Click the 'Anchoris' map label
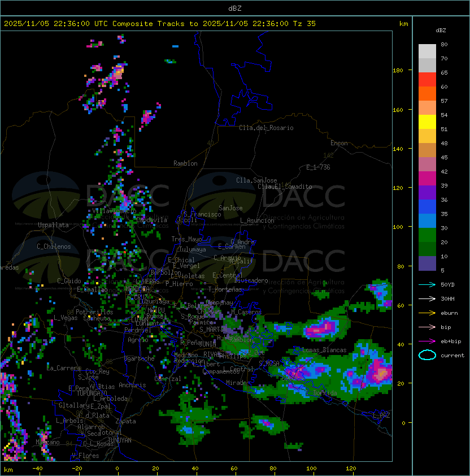Image resolution: width=470 pixels, height=476 pixels. point(132,385)
